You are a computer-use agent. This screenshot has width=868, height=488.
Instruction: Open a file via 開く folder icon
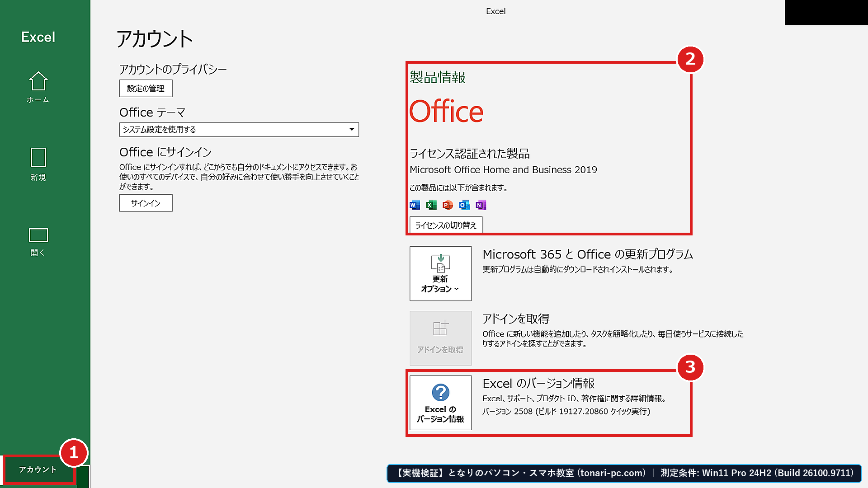pyautogui.click(x=38, y=242)
